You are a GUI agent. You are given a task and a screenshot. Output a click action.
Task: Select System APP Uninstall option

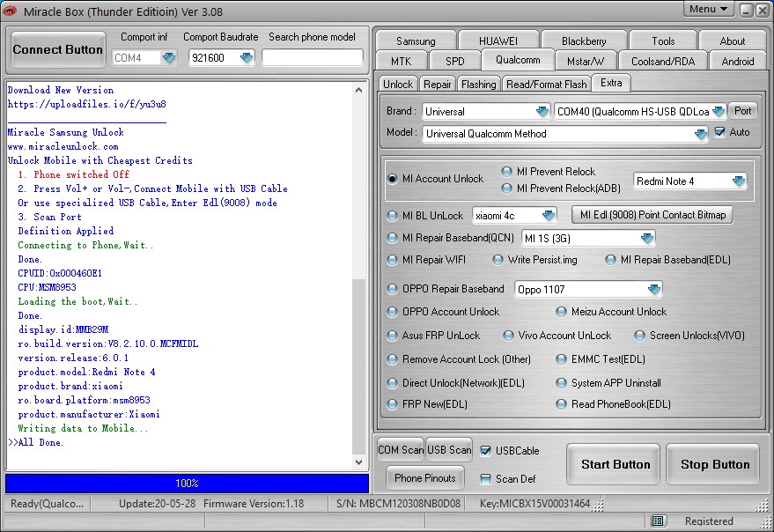coord(561,383)
